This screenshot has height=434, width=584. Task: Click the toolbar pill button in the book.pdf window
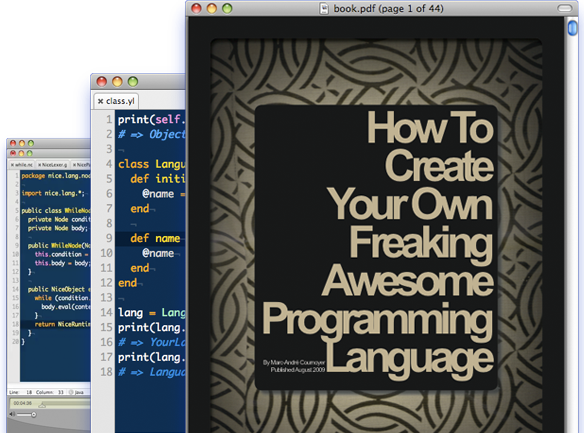tap(565, 8)
